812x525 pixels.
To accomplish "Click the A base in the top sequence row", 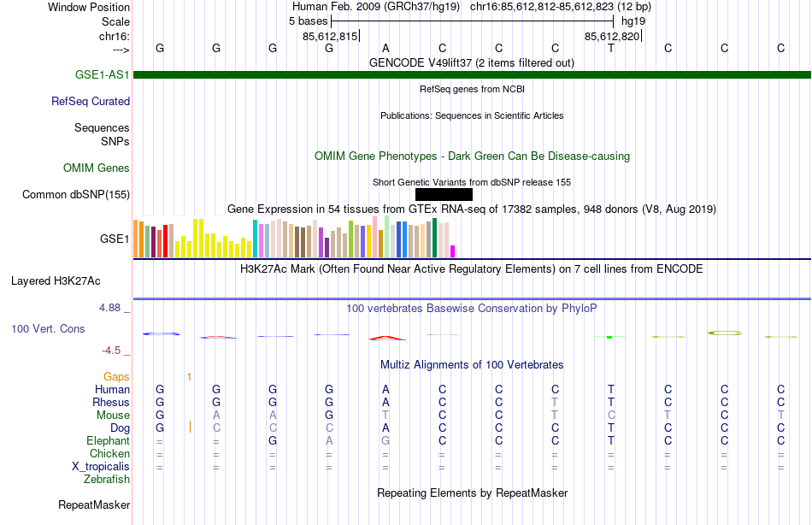I will (x=385, y=48).
